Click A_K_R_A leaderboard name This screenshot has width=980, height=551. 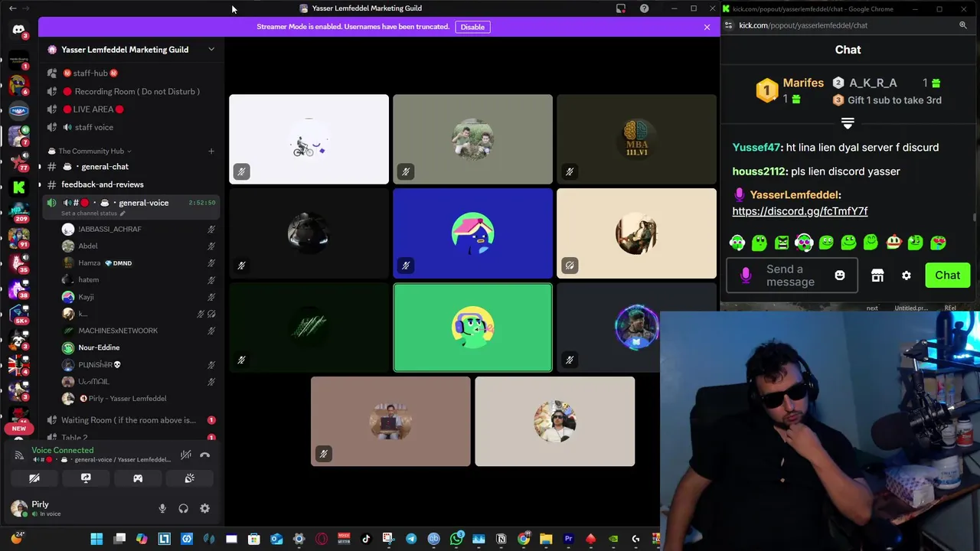click(x=873, y=83)
